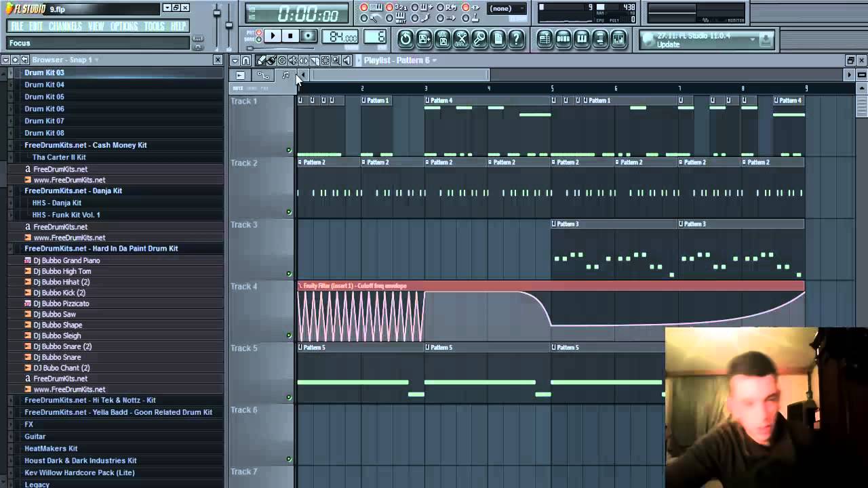Select the Paint brush tool in Playlist
This screenshot has width=868, height=488.
pyautogui.click(x=271, y=60)
